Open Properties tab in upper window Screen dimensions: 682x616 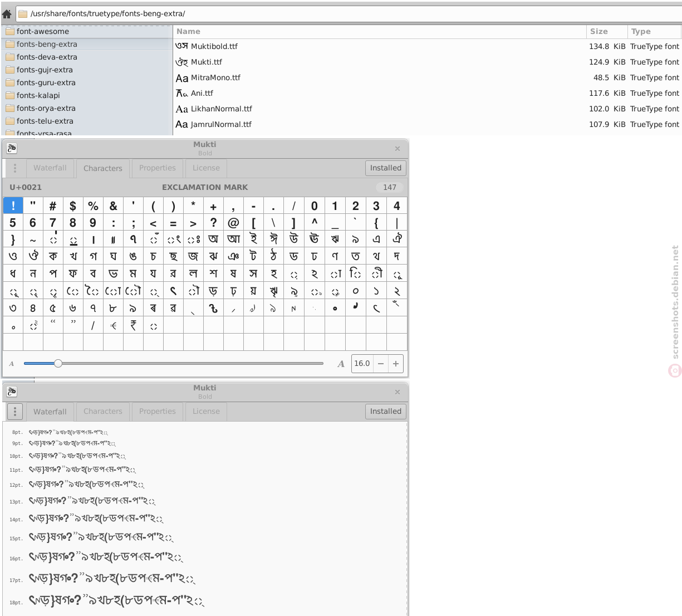[x=158, y=168]
